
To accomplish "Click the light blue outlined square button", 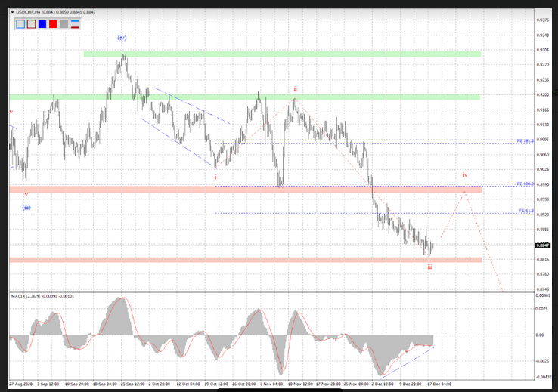I will 20,23.
